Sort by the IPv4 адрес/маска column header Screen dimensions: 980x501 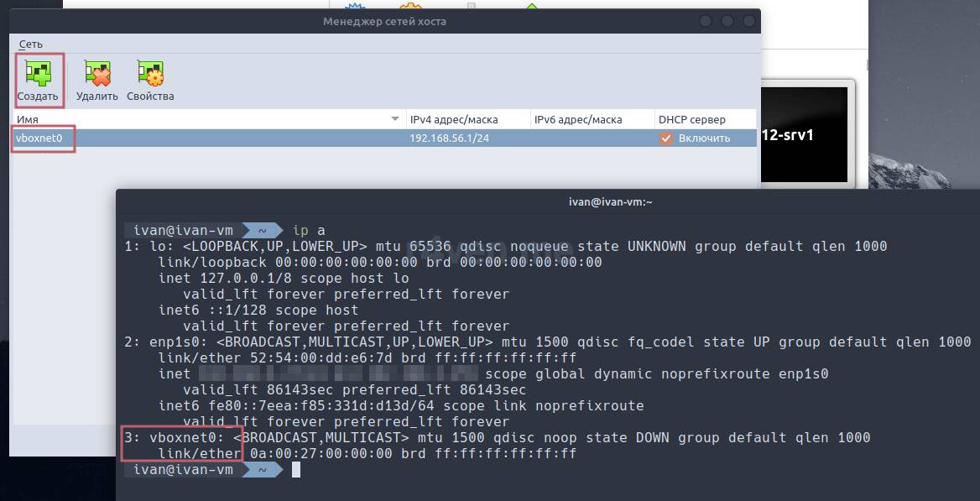coord(466,119)
